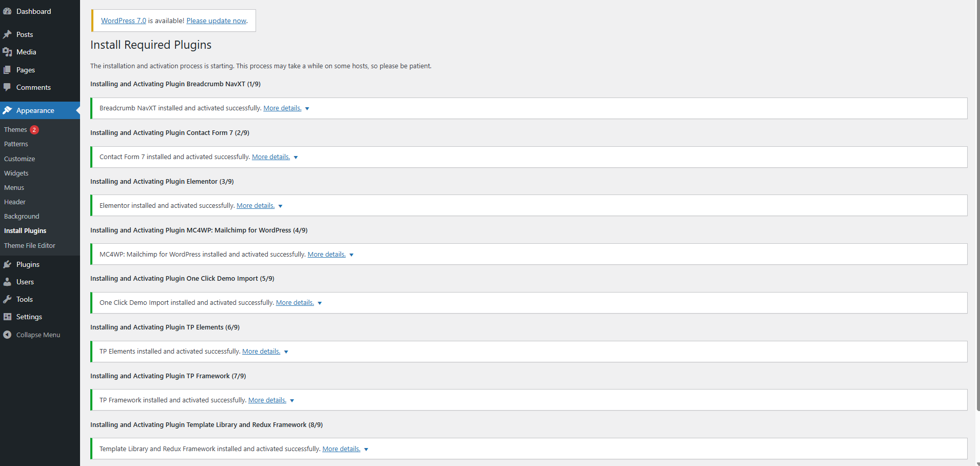This screenshot has width=980, height=466.
Task: Click the Collapse Menu arrow icon
Action: [7, 335]
